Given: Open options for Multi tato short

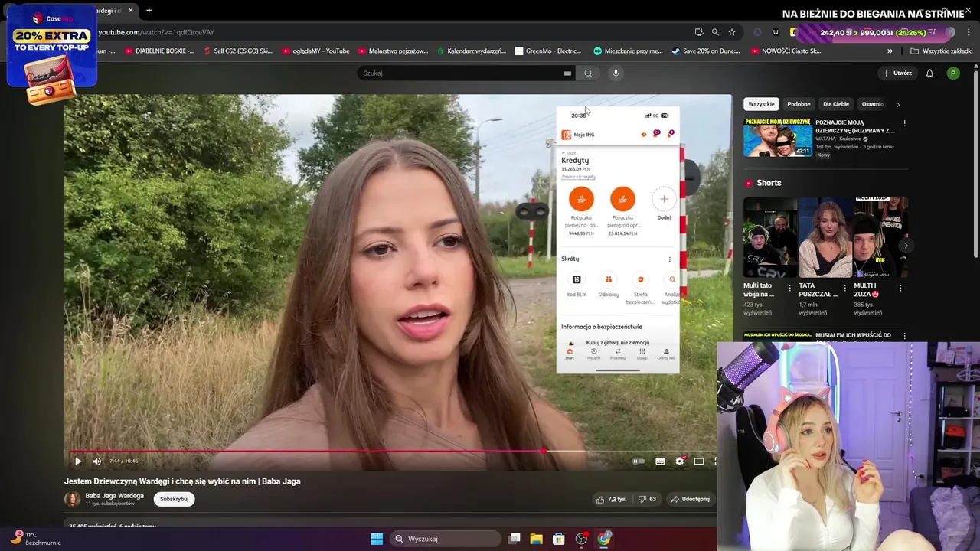Looking at the screenshot, I should click(790, 289).
